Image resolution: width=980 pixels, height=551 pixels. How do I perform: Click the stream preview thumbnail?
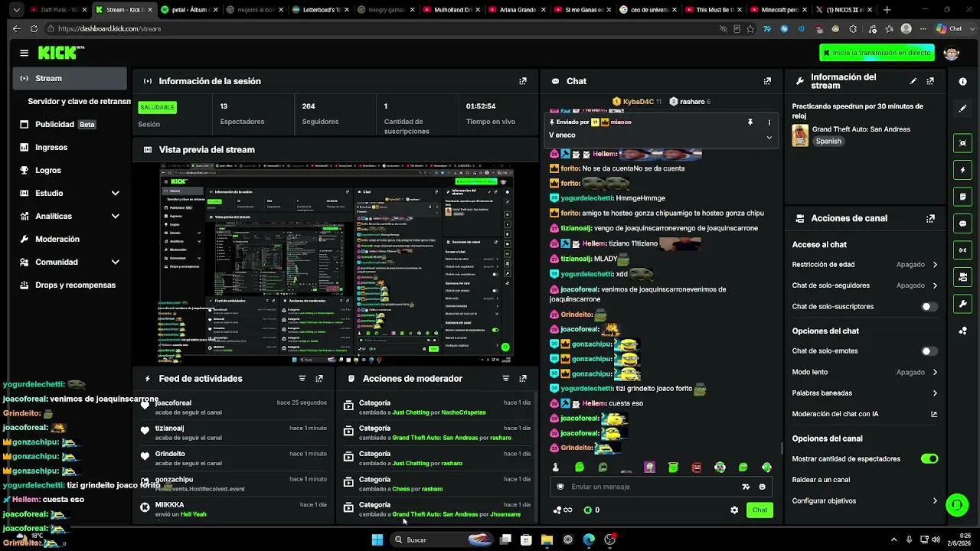(337, 262)
